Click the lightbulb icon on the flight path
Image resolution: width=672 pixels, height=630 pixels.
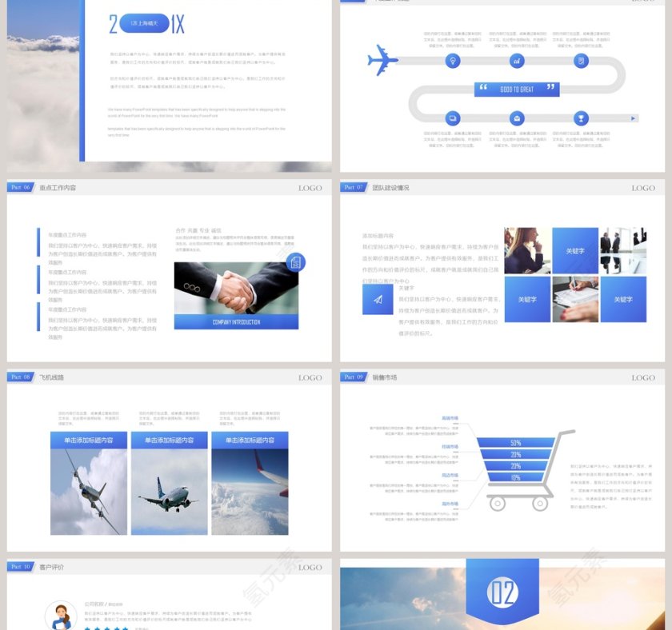coord(453,61)
